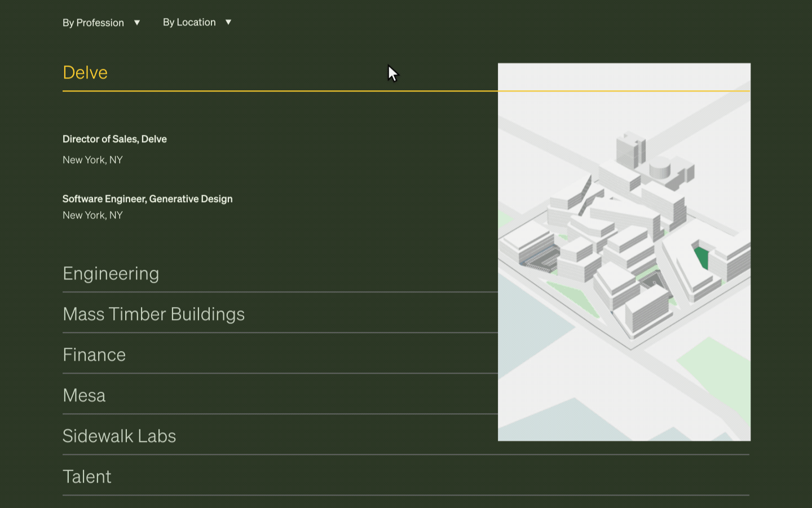This screenshot has height=508, width=812.
Task: Click New York, NY under Director of Sales
Action: [x=92, y=160]
